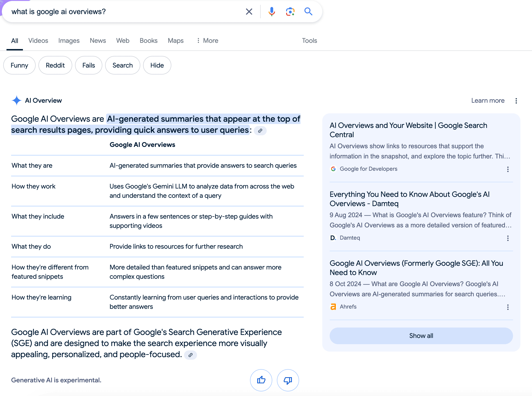The image size is (532, 396).
Task: Click the Google for Developers favicon
Action: click(x=333, y=169)
